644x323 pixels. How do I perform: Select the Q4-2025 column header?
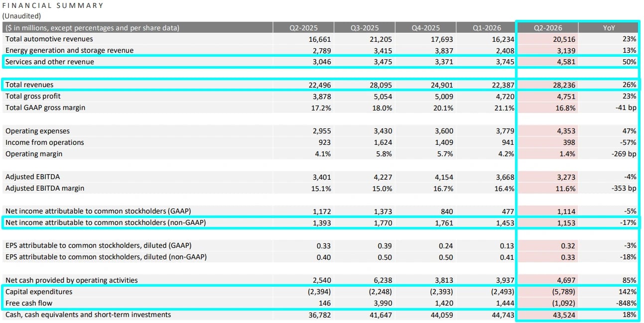point(425,28)
